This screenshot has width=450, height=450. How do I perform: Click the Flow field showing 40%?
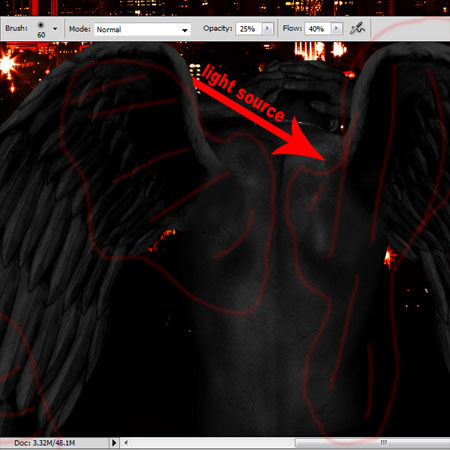click(x=317, y=29)
